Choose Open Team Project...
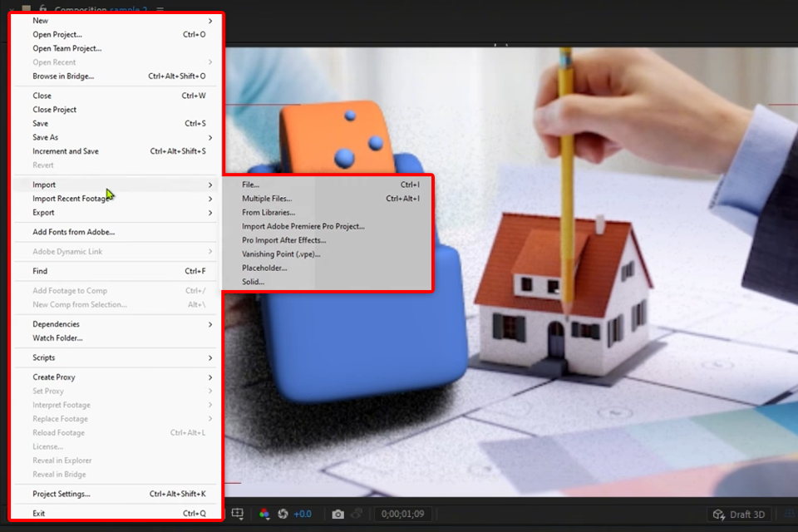The width and height of the screenshot is (798, 532). (116, 48)
